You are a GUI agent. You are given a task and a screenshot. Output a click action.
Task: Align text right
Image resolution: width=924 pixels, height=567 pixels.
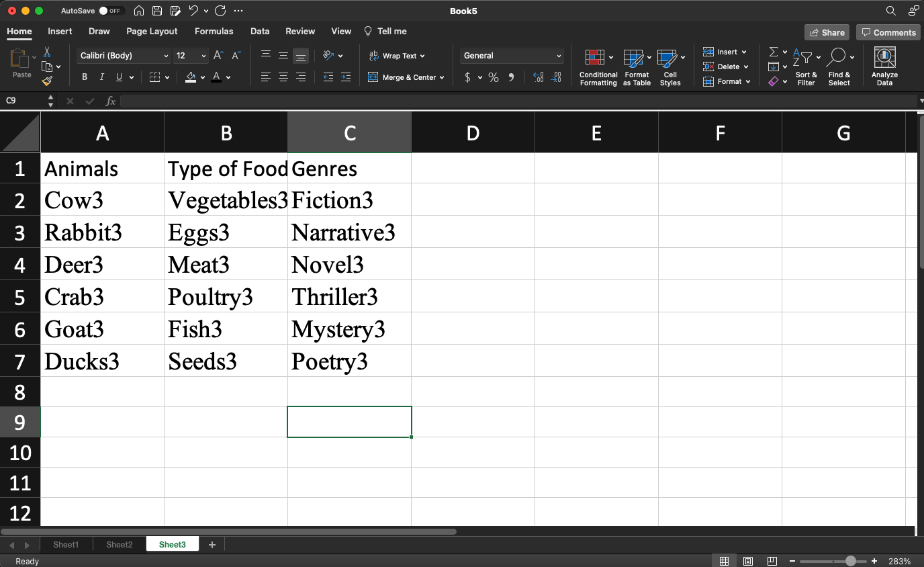pyautogui.click(x=301, y=77)
